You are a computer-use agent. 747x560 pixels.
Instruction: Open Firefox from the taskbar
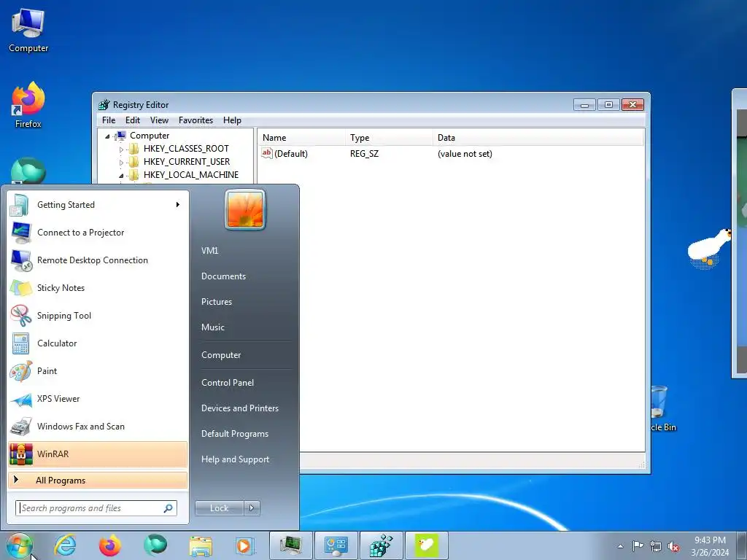(x=110, y=545)
